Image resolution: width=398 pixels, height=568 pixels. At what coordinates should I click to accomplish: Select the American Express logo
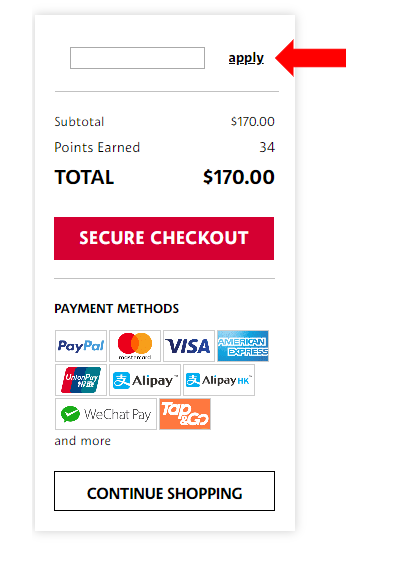(x=243, y=346)
